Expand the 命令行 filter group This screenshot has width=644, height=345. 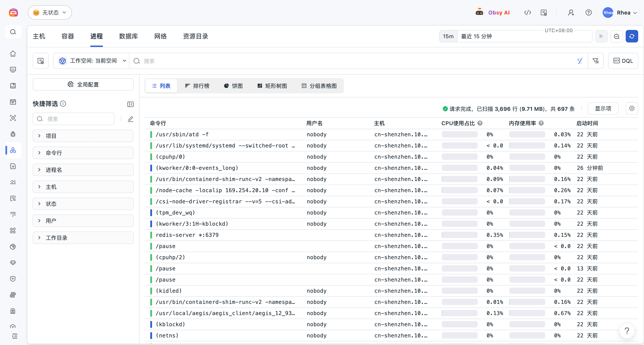tap(83, 153)
